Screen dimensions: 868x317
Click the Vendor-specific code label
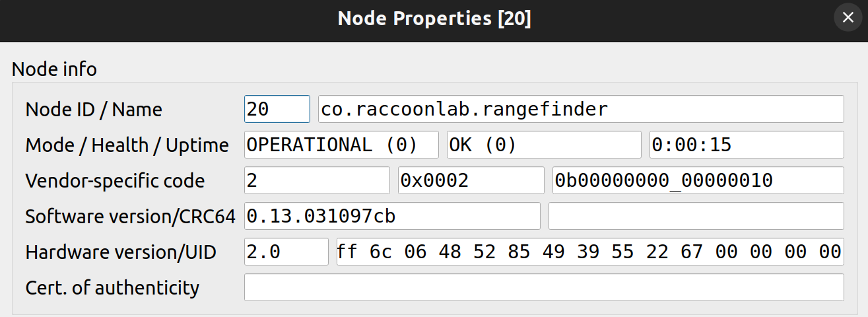[115, 181]
